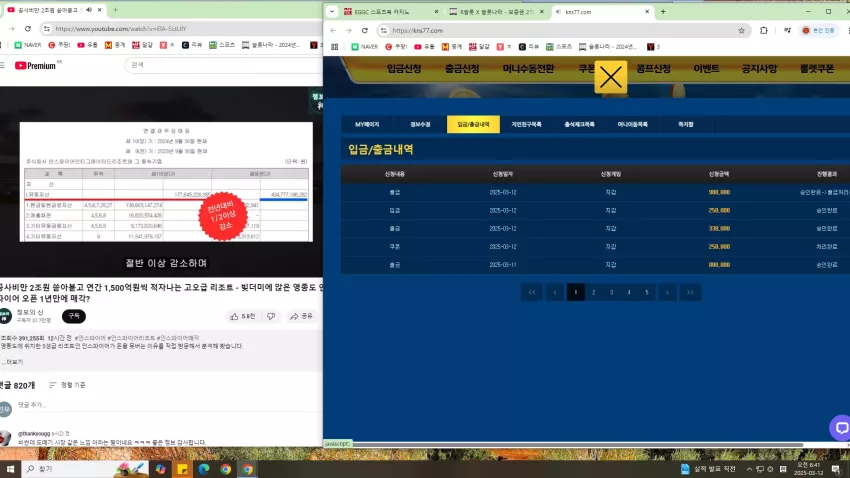Open the comment sort order (정렬 기준) menu
Image resolution: width=850 pixels, height=478 pixels.
pos(67,385)
